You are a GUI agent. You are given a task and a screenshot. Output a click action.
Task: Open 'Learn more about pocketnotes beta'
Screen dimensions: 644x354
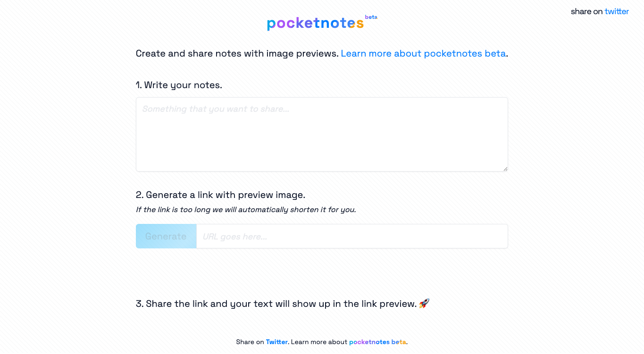click(423, 53)
